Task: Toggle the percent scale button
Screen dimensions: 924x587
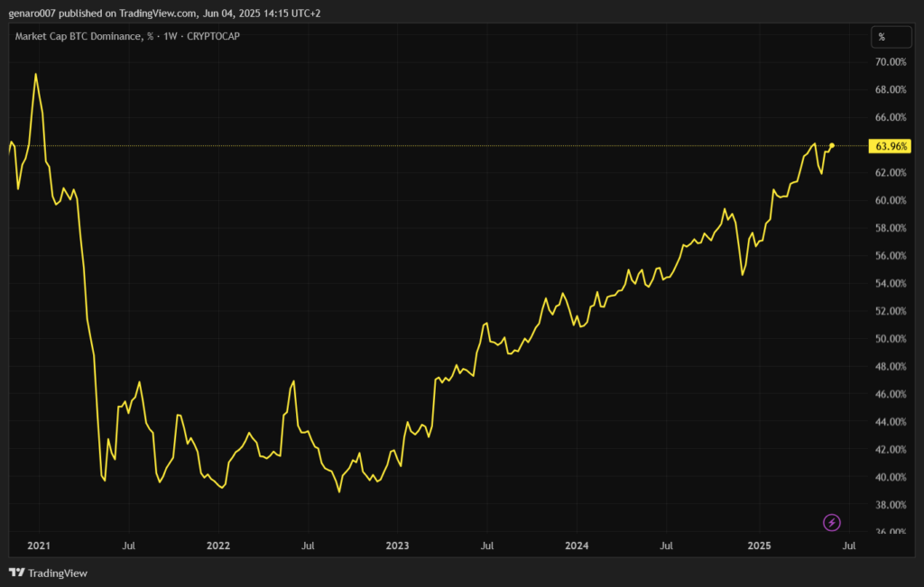Action: click(882, 37)
